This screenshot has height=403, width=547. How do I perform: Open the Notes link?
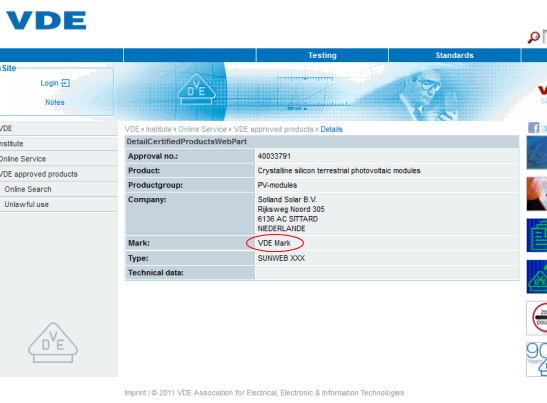(55, 102)
